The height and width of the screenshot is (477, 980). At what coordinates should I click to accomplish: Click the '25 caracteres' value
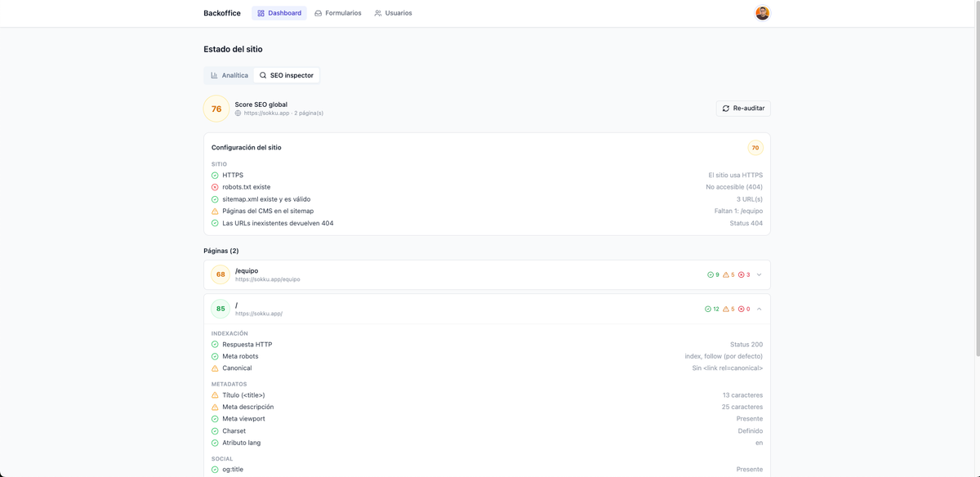pos(742,407)
